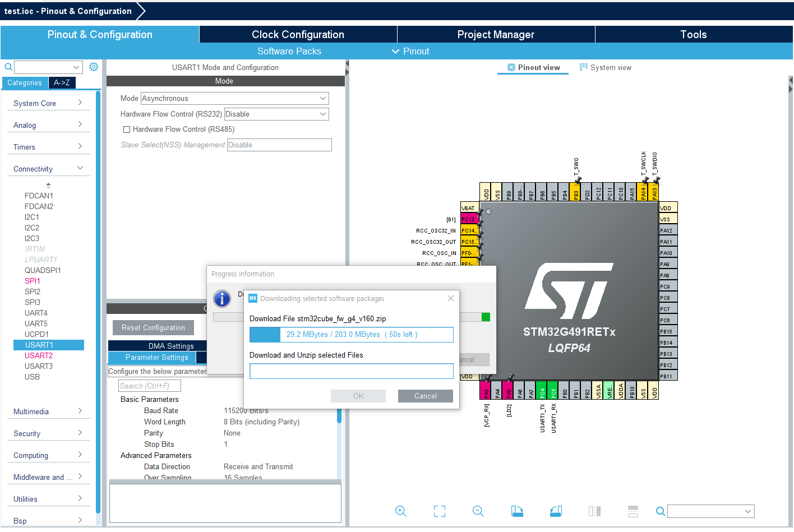Screen dimensions: 794x532
Task: Close the Downloading packages dialog
Action: pos(451,298)
